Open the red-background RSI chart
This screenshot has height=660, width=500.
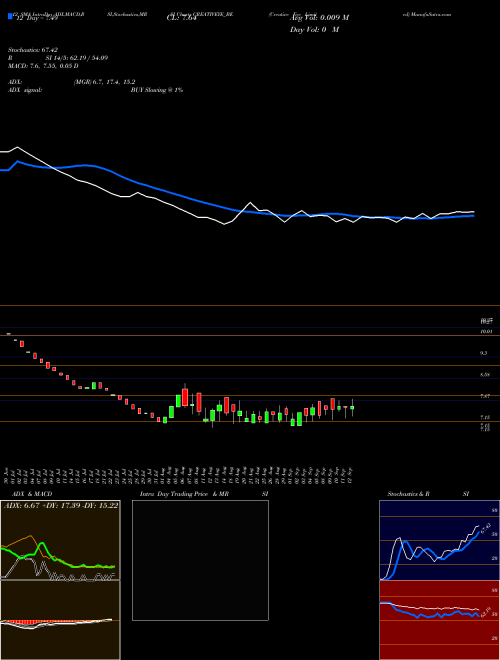pos(439,620)
